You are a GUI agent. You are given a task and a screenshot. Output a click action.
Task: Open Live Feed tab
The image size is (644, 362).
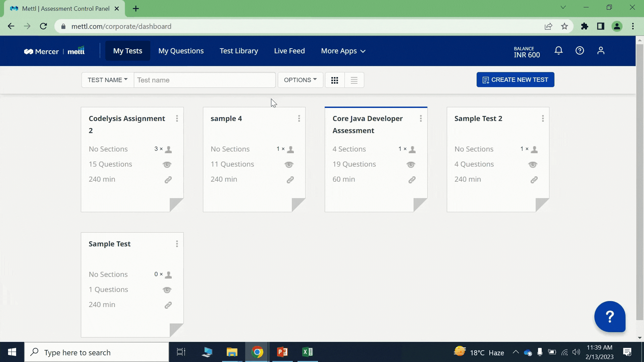289,51
